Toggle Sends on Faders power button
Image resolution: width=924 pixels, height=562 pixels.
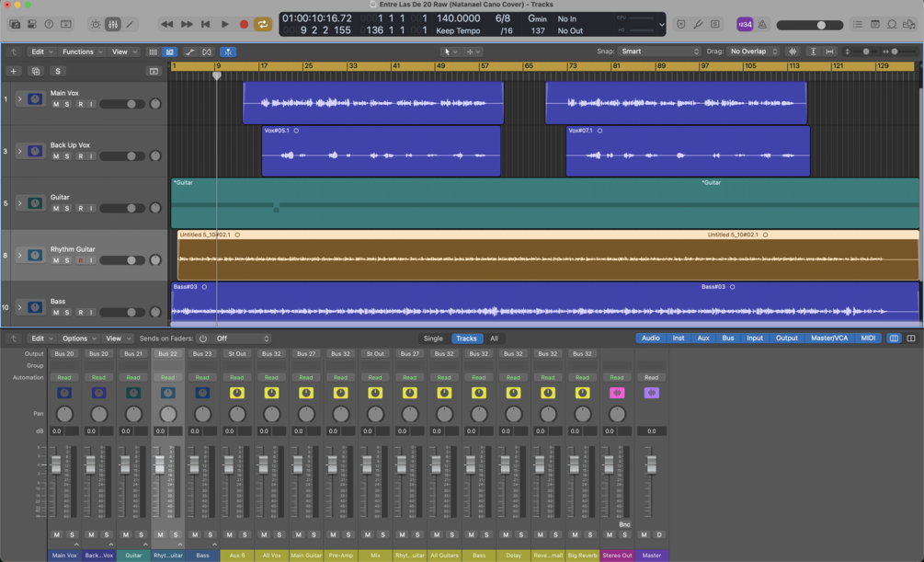click(202, 338)
